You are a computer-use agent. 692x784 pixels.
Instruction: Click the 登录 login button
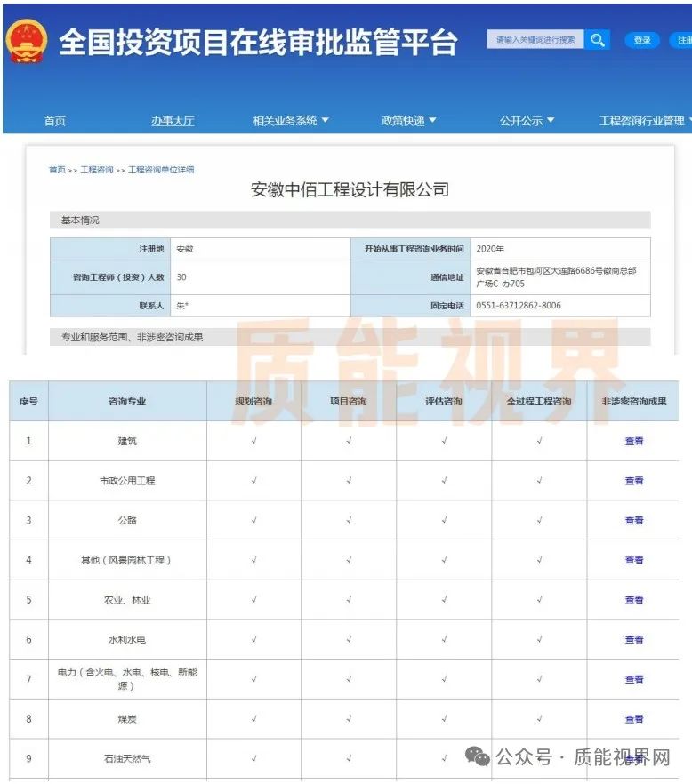(x=642, y=40)
